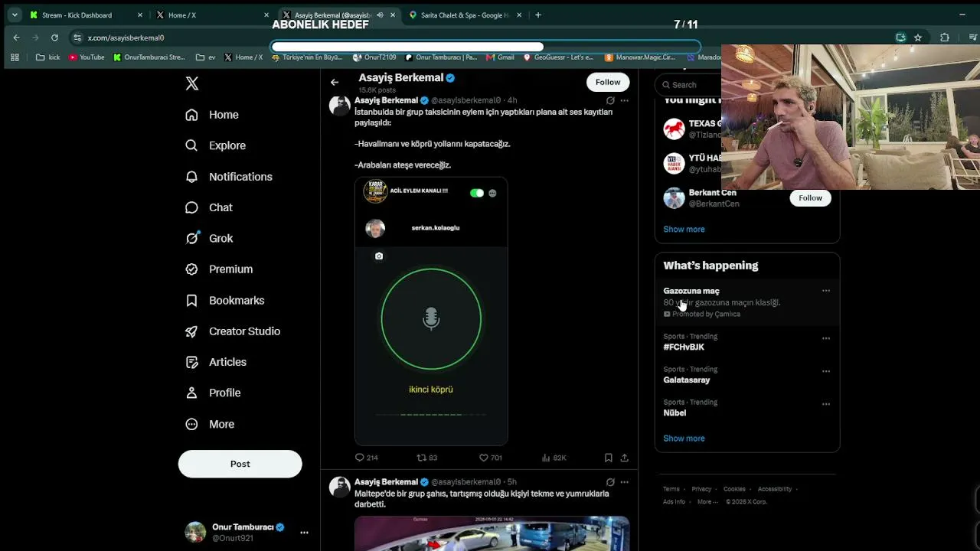
Task: Open the Terms footer link
Action: coord(671,489)
